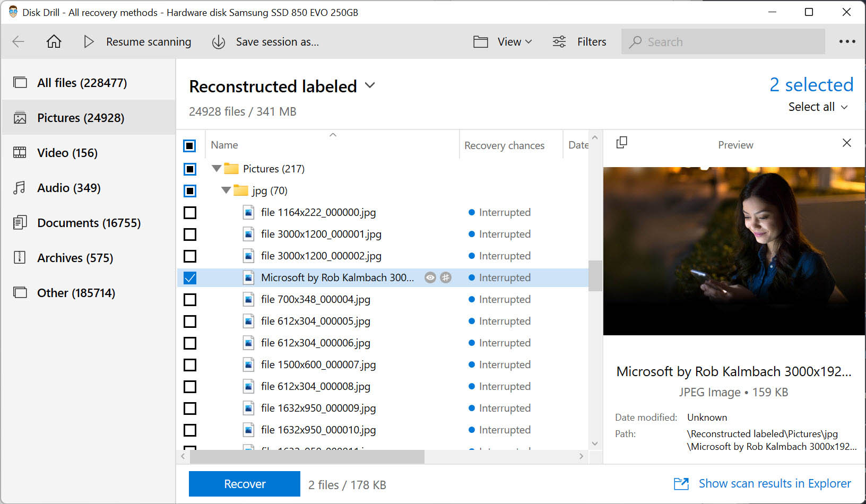
Task: Pop out the preview panel icon
Action: [x=621, y=143]
